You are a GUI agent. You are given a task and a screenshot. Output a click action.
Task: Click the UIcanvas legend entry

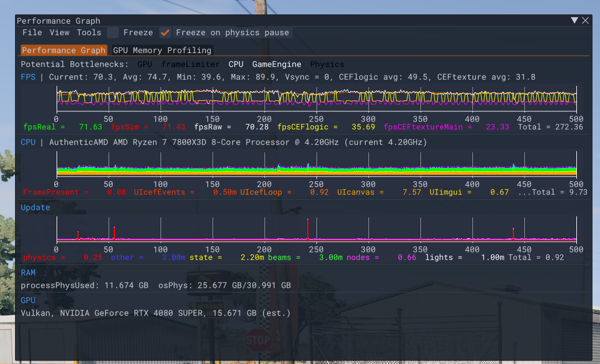click(379, 192)
